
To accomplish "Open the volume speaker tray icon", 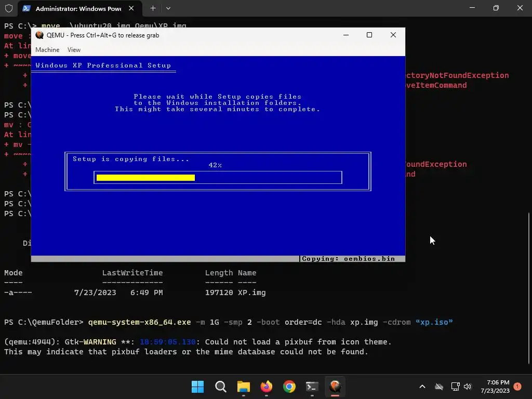I will click(468, 387).
